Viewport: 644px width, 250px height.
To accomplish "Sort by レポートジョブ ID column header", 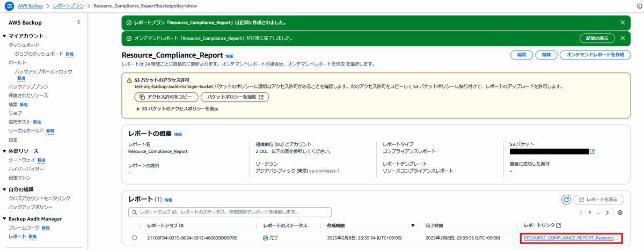I will 165,226.
